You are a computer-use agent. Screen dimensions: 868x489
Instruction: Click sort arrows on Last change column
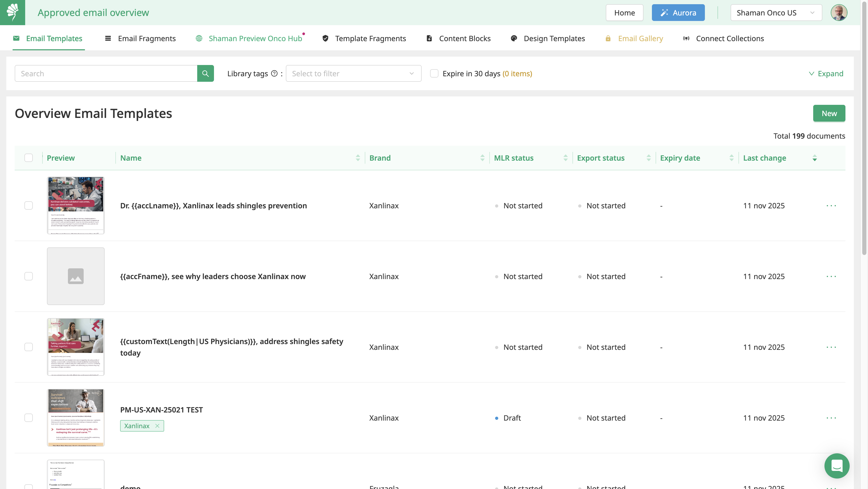(815, 158)
